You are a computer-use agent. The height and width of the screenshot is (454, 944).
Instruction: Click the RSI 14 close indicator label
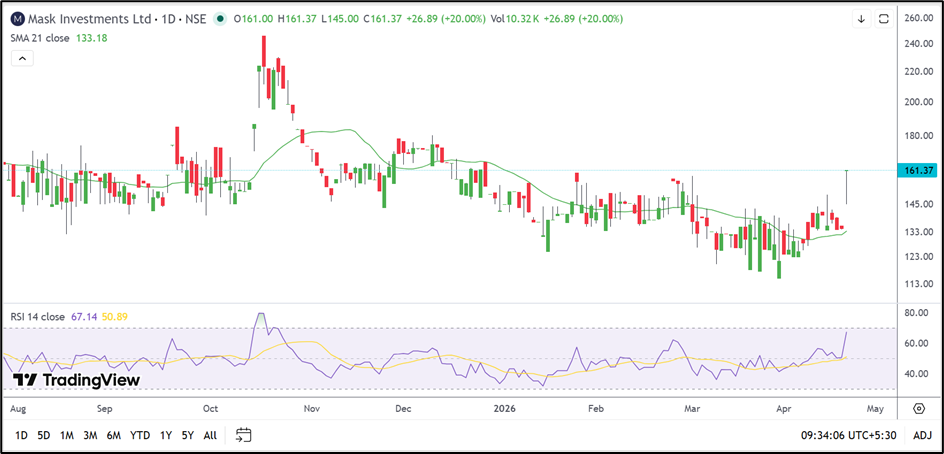click(40, 316)
